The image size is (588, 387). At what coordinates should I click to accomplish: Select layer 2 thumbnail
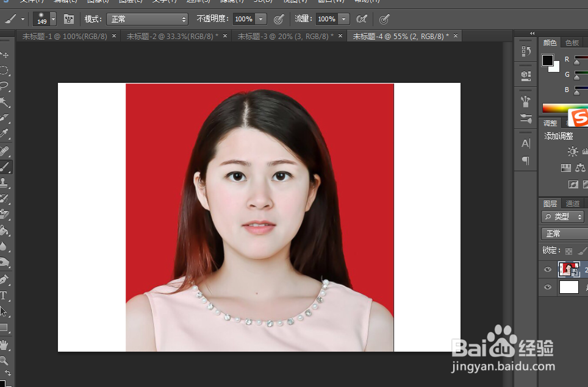click(569, 269)
